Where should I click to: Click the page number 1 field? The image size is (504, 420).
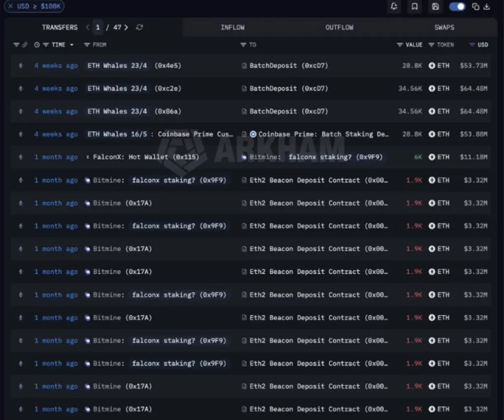pyautogui.click(x=98, y=27)
